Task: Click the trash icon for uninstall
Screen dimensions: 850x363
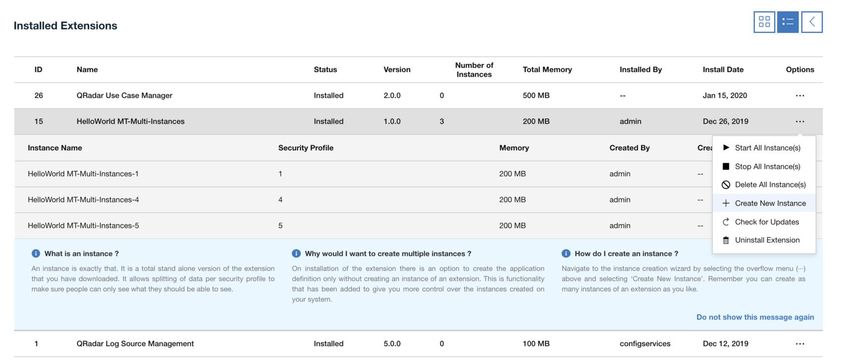Action: point(726,240)
